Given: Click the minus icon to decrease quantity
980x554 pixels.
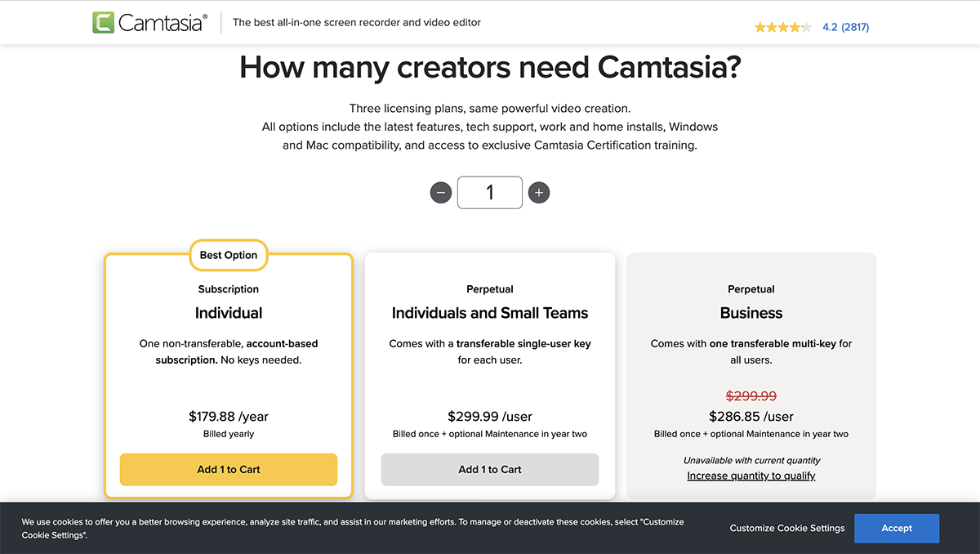Looking at the screenshot, I should [441, 193].
